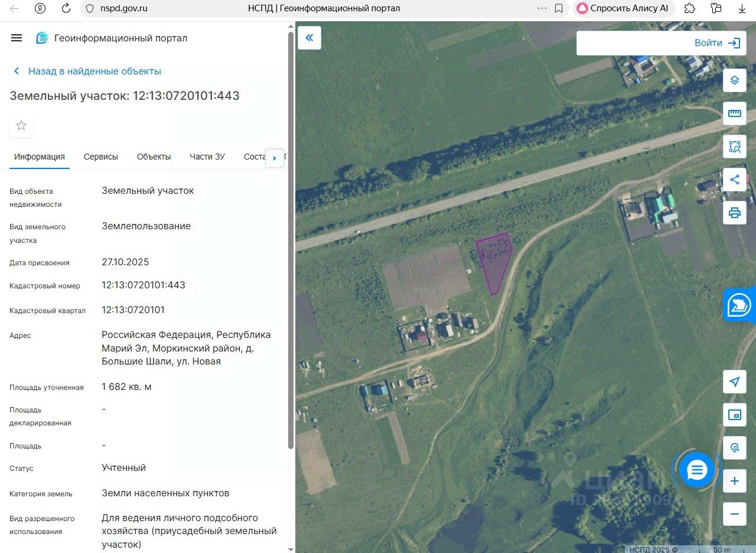The image size is (756, 553).
Task: Click the Вид объекта недвижимости value Земельный участок
Action: click(x=148, y=191)
